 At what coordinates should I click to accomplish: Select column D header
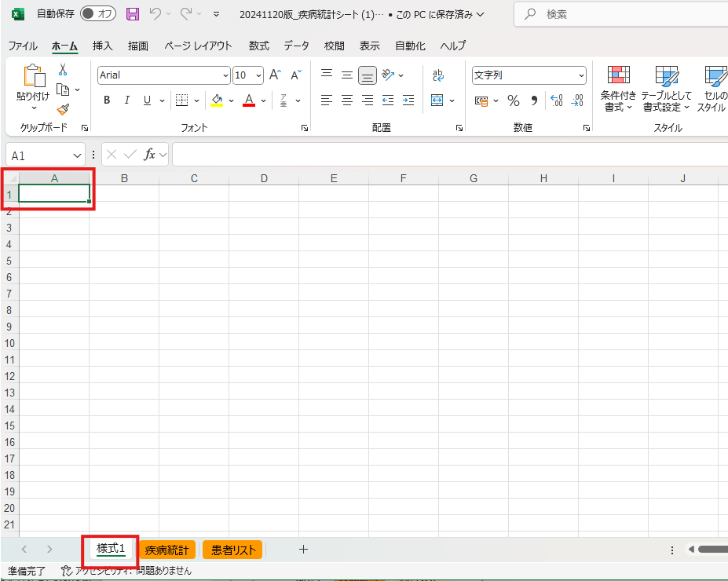(264, 178)
